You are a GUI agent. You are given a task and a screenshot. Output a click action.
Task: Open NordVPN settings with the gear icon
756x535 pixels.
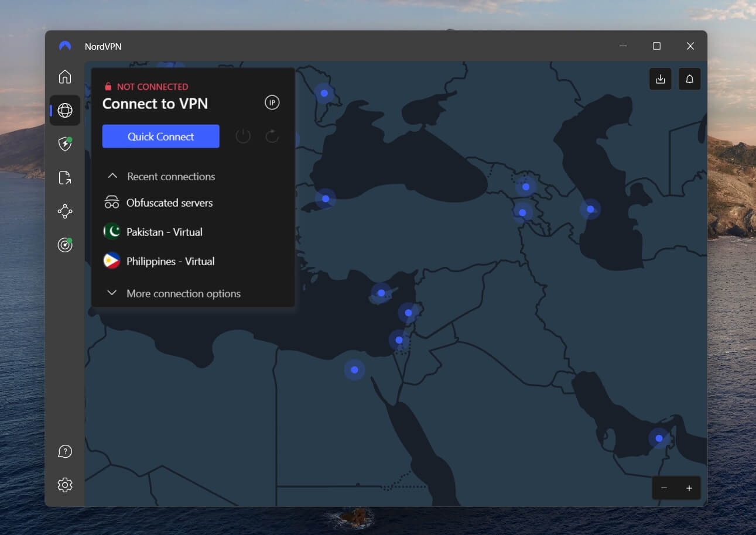tap(65, 485)
